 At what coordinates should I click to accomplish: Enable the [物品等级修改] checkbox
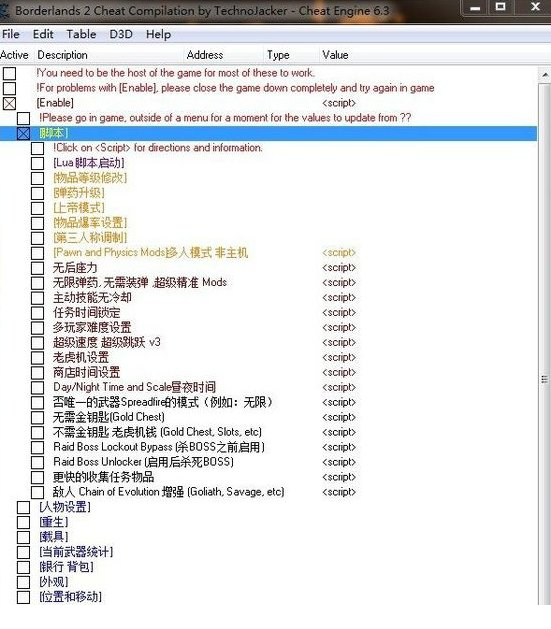(37, 178)
